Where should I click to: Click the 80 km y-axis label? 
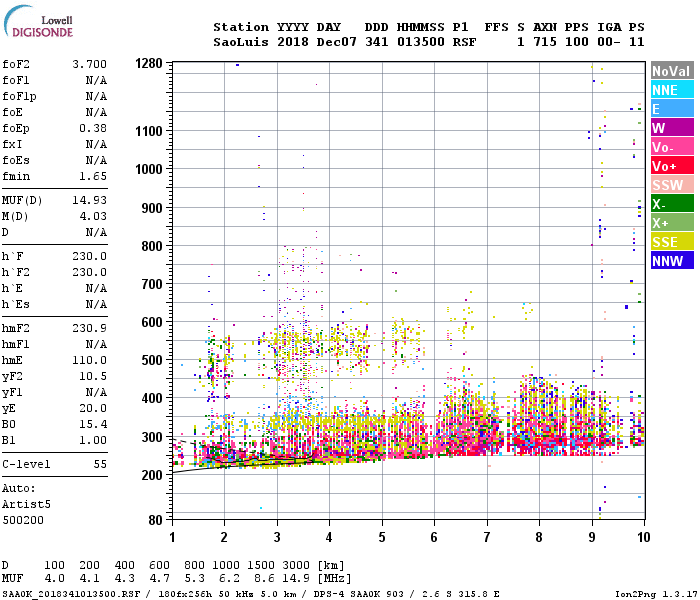155,520
